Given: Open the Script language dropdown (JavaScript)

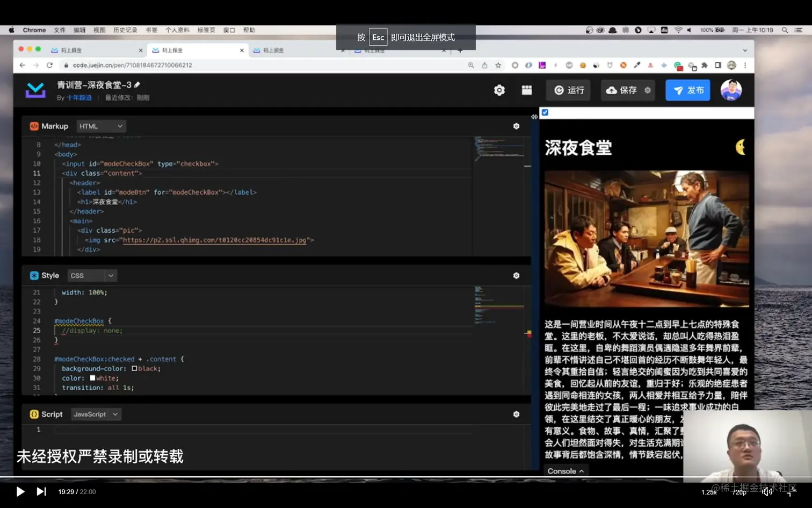Looking at the screenshot, I should click(96, 414).
